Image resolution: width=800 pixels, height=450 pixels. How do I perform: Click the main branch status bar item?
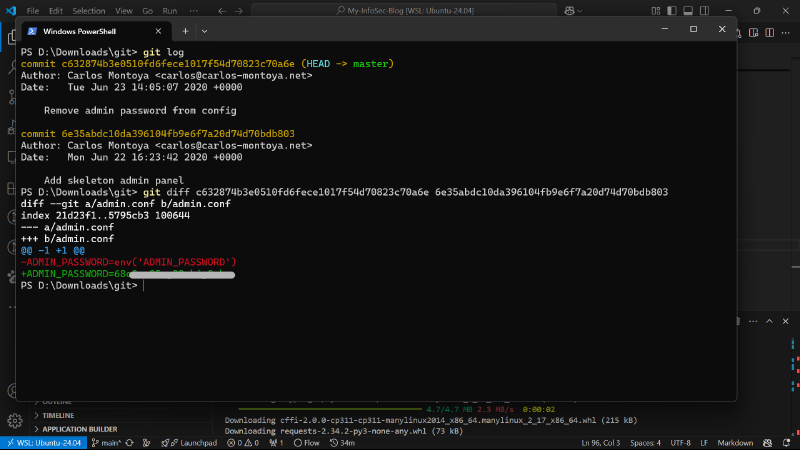106,443
